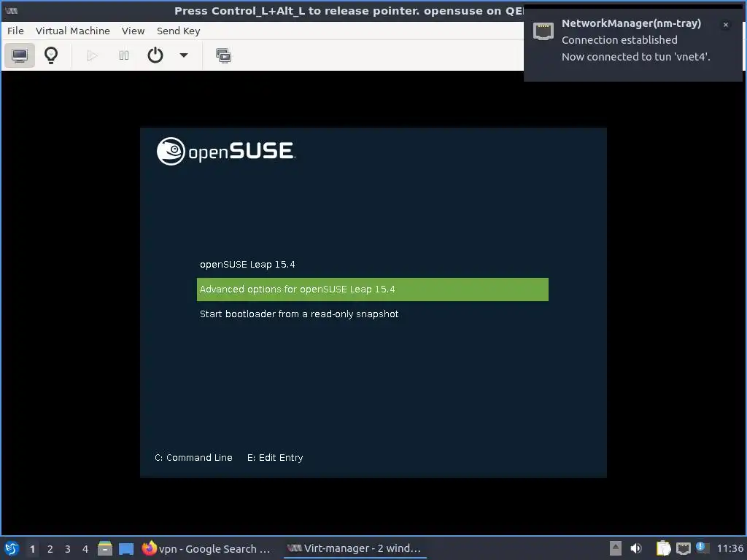The height and width of the screenshot is (560, 747).
Task: Click the network manager tray icon
Action: (x=683, y=548)
